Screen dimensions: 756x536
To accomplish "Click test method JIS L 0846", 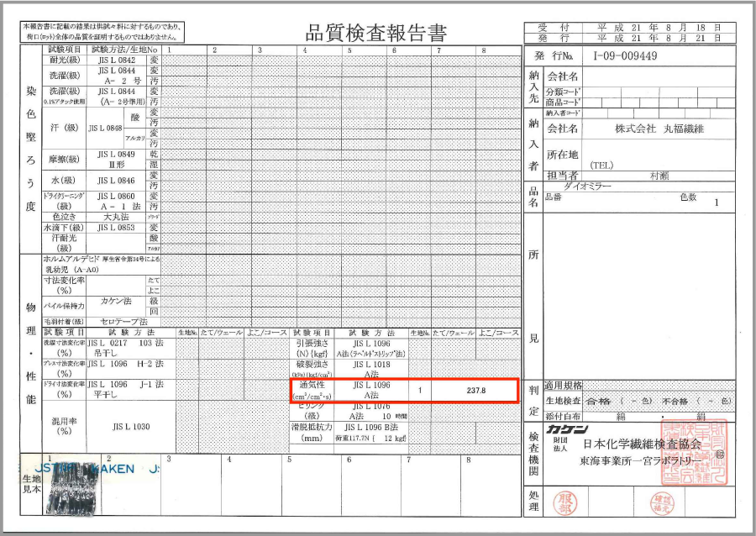I will click(116, 181).
